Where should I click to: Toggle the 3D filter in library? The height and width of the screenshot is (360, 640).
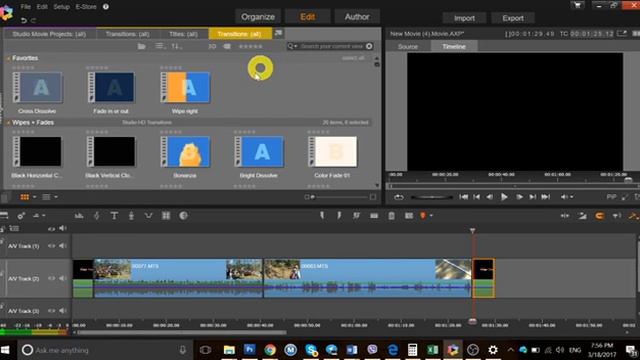point(212,46)
